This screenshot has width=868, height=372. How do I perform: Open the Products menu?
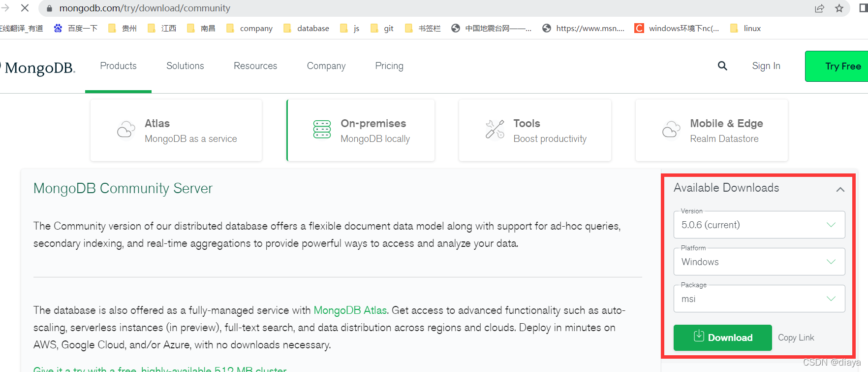point(118,66)
